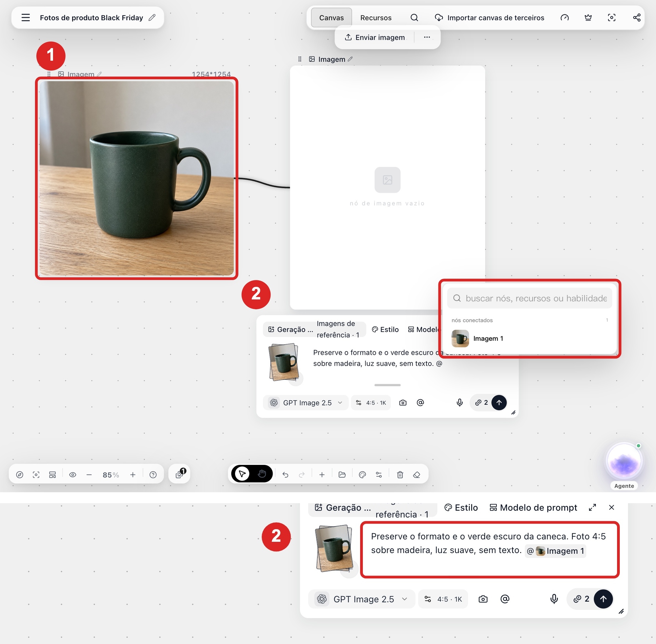The width and height of the screenshot is (656, 644).
Task: Switch to the Canvas tab
Action: coord(331,17)
